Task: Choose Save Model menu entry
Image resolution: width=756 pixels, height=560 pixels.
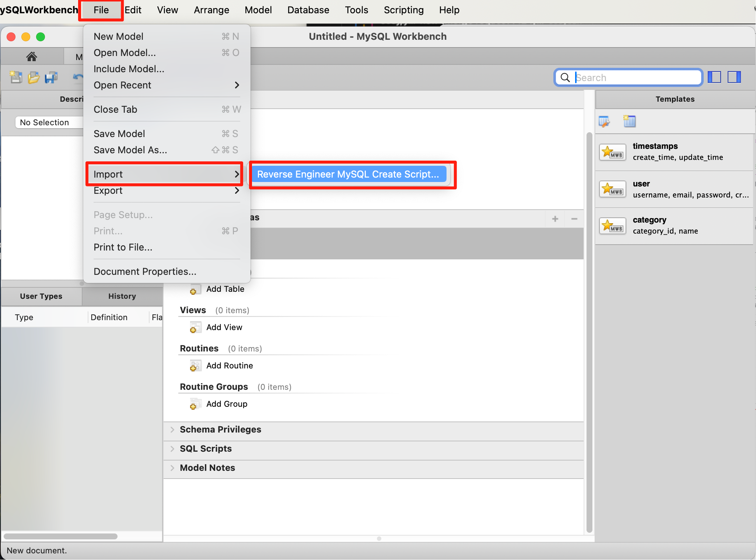Action: [x=167, y=134]
